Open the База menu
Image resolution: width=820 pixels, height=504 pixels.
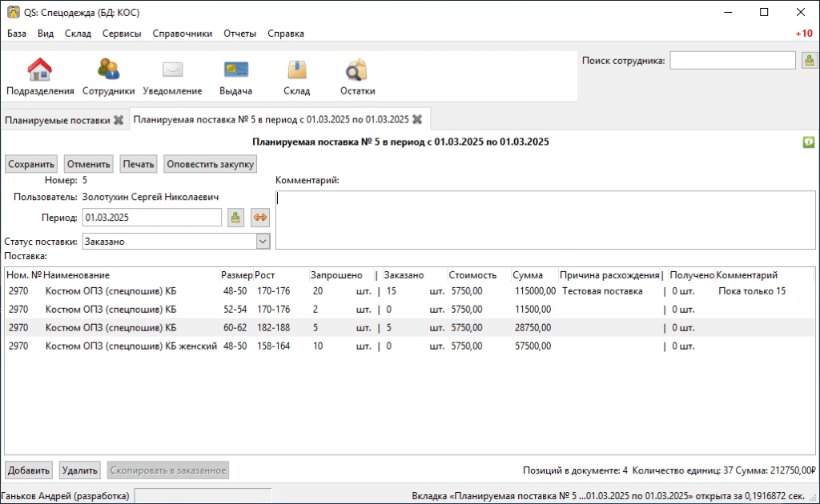point(17,34)
